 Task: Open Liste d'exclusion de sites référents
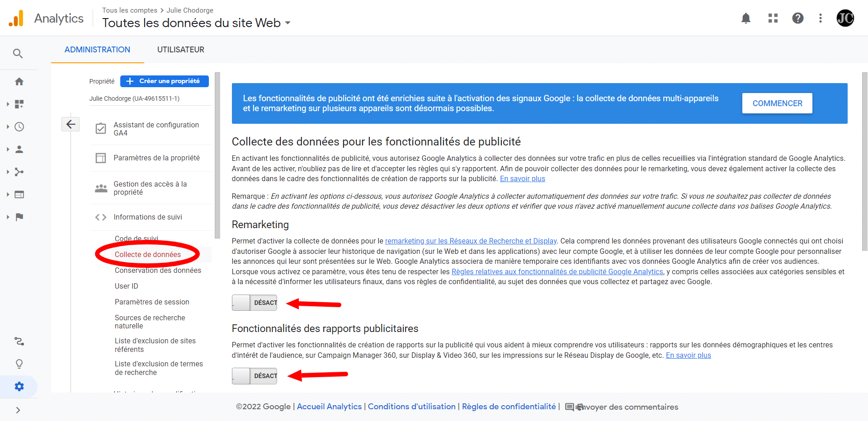pos(155,345)
